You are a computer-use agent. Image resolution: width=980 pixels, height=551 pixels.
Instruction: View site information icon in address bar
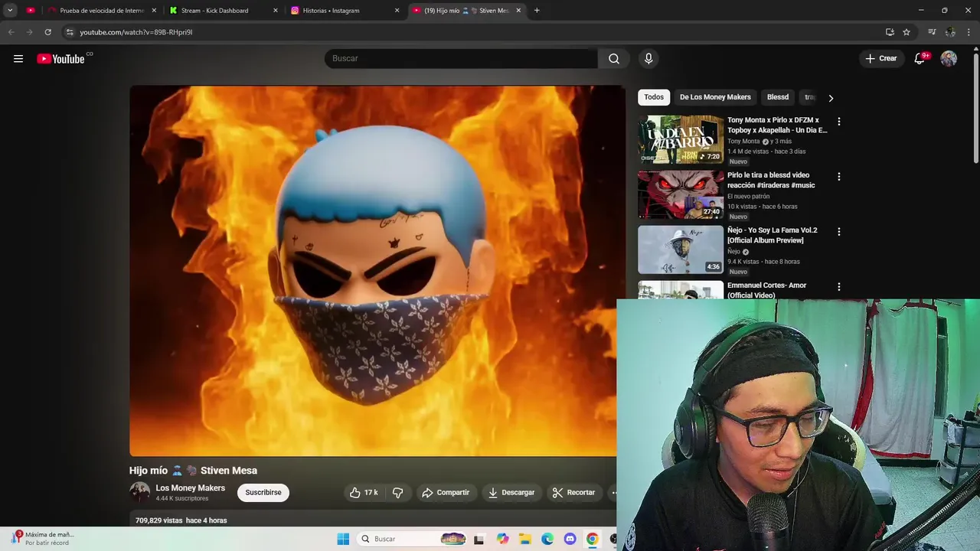click(70, 32)
